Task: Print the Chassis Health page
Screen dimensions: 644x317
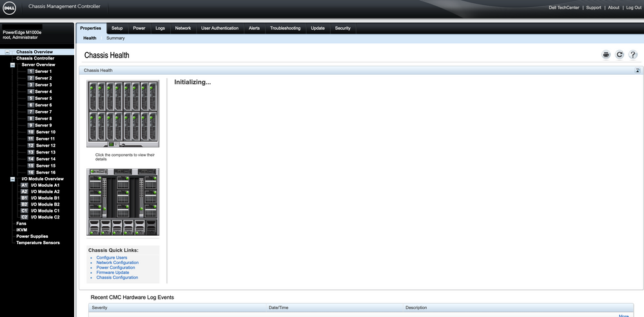Action: click(606, 55)
